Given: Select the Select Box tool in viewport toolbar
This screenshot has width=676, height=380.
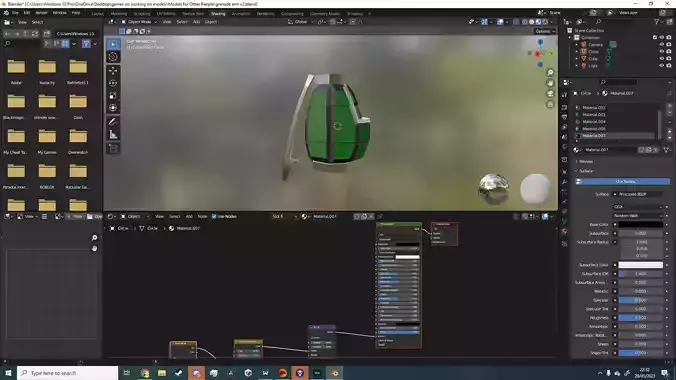Looking at the screenshot, I should point(113,44).
